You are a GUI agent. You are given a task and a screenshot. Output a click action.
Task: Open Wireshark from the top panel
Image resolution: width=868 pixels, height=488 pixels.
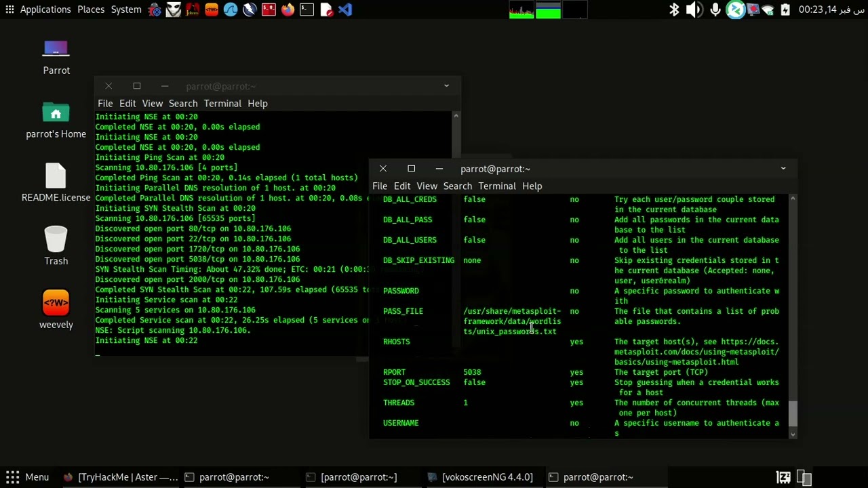(x=231, y=9)
